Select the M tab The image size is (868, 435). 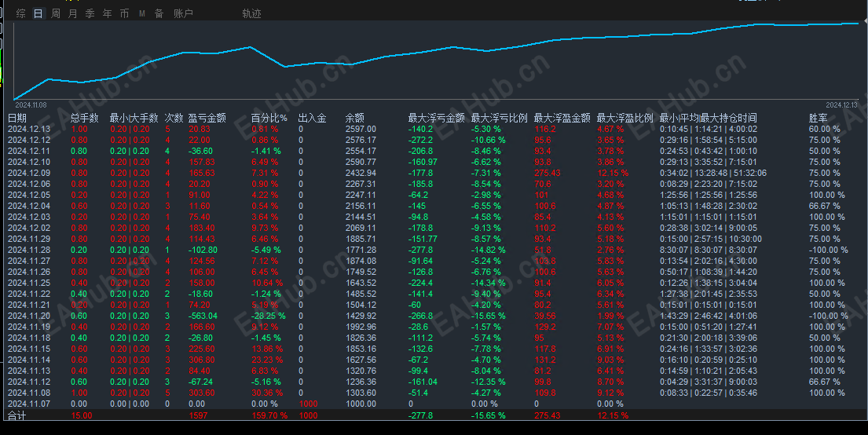141,13
